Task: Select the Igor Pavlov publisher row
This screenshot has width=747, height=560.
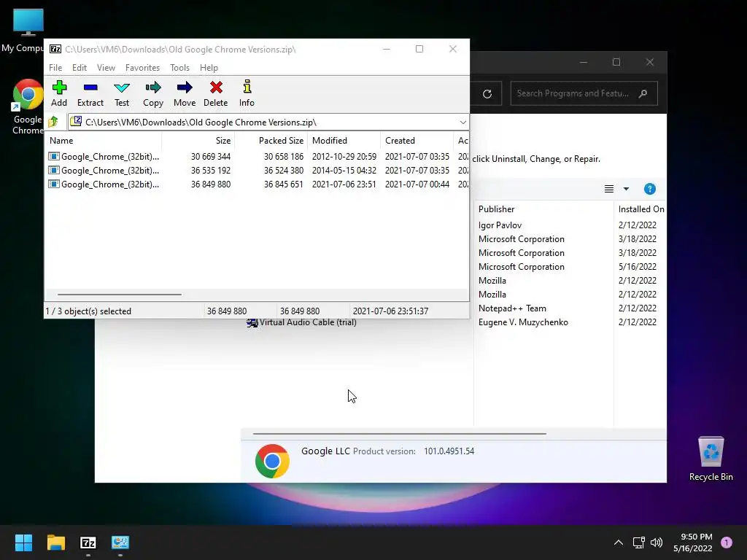Action: coord(500,225)
